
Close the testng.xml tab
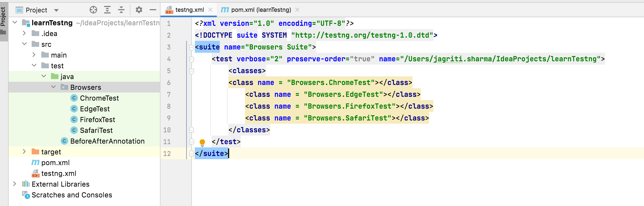(210, 10)
